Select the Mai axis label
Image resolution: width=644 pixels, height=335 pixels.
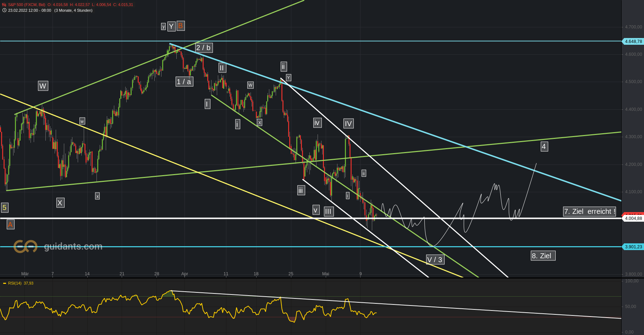(325, 274)
